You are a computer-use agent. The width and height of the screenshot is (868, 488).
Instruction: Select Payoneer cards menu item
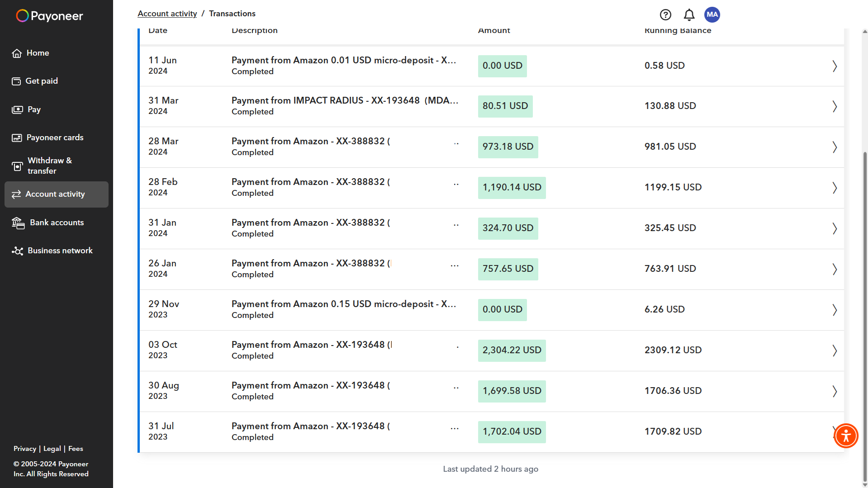(x=55, y=137)
